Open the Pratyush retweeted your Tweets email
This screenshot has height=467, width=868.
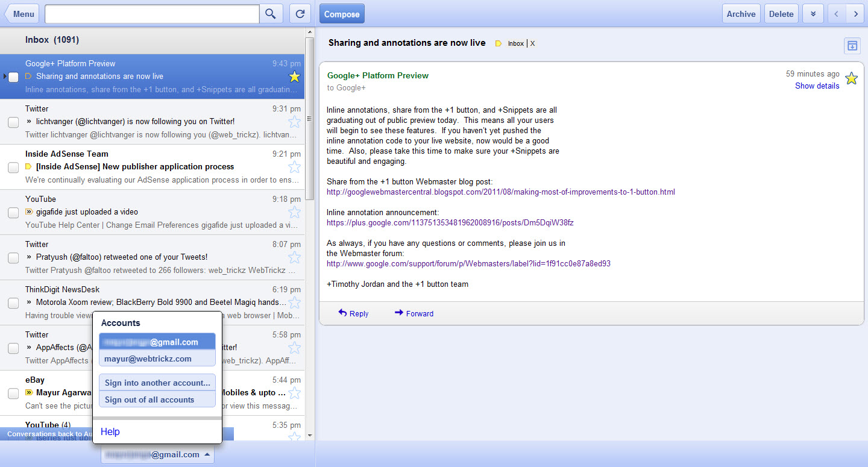(x=153, y=257)
